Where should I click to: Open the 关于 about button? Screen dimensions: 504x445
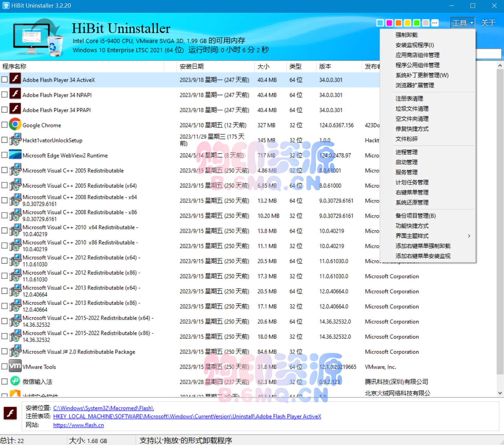(488, 23)
